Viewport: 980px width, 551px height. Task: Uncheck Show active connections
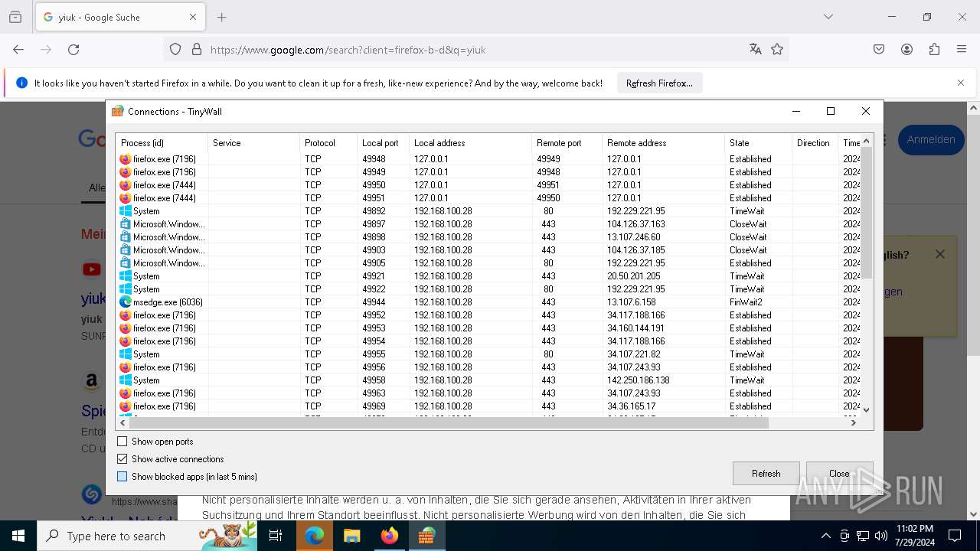coord(122,459)
